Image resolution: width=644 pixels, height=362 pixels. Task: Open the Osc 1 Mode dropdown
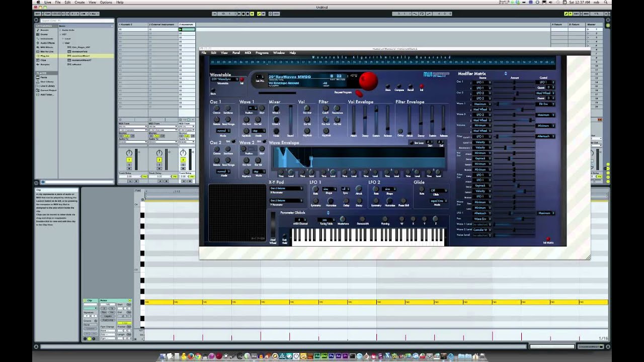click(x=223, y=131)
